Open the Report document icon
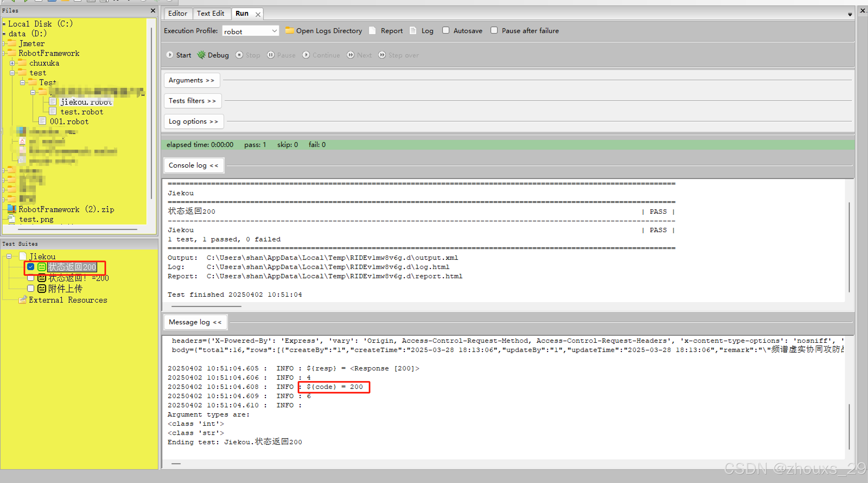Image resolution: width=868 pixels, height=483 pixels. click(x=372, y=31)
